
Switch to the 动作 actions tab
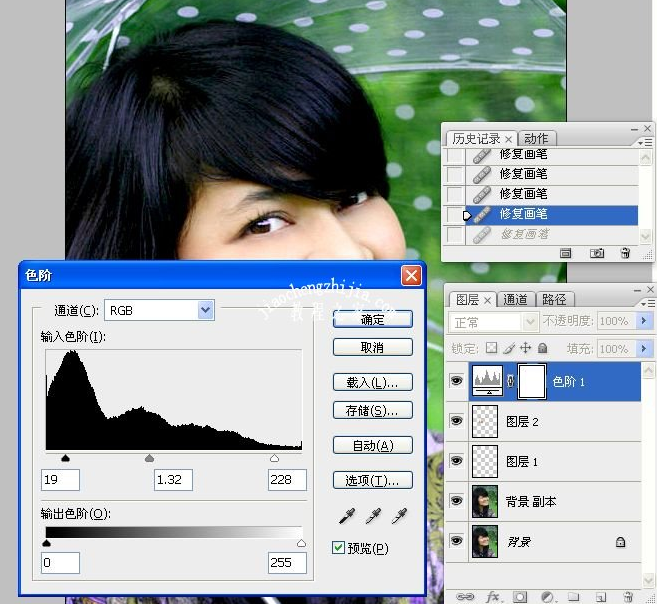click(536, 139)
